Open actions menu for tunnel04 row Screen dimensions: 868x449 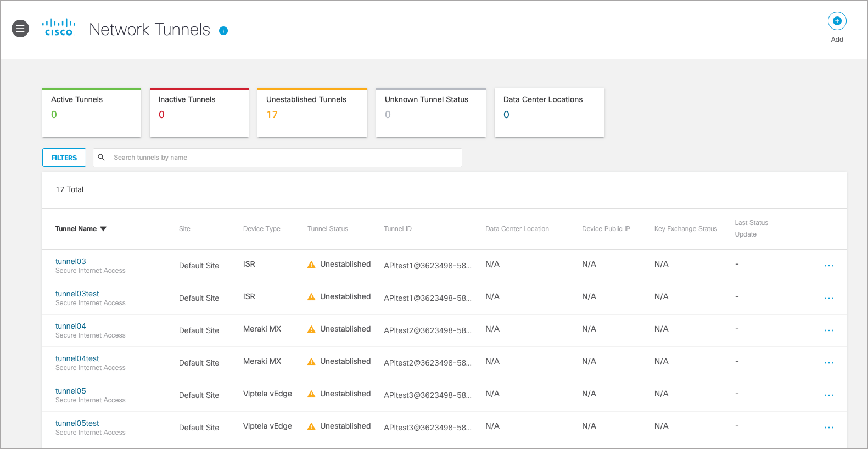829,330
